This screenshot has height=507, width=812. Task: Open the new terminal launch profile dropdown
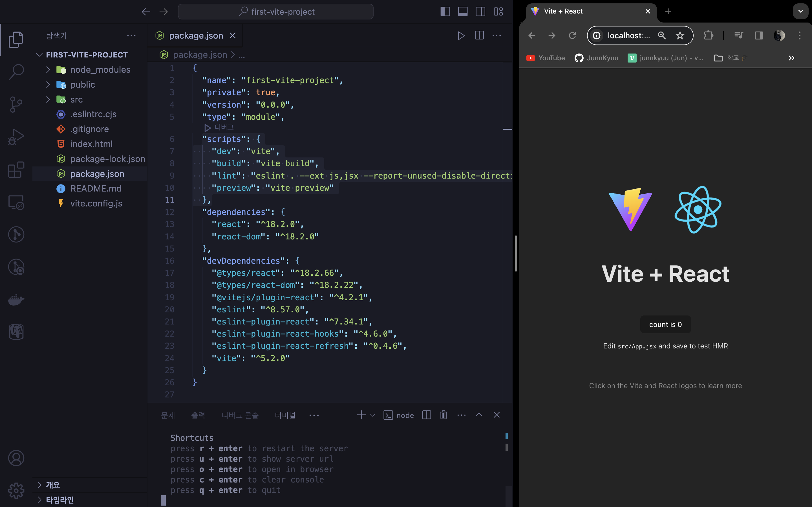click(372, 415)
